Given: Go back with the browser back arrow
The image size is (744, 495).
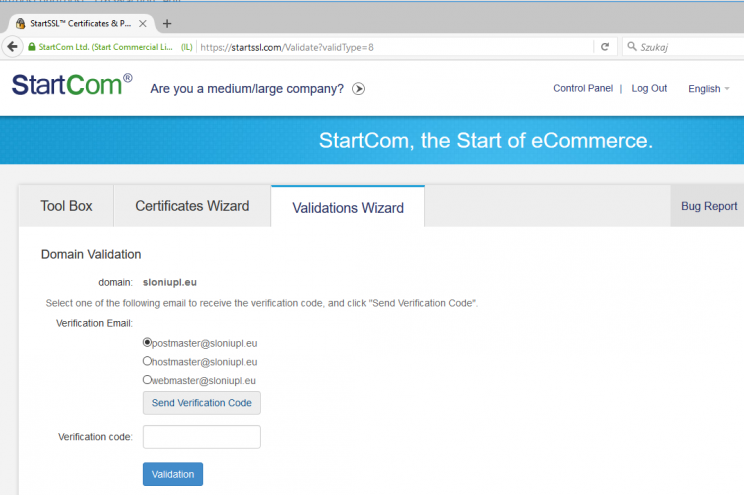Looking at the screenshot, I should click(13, 47).
